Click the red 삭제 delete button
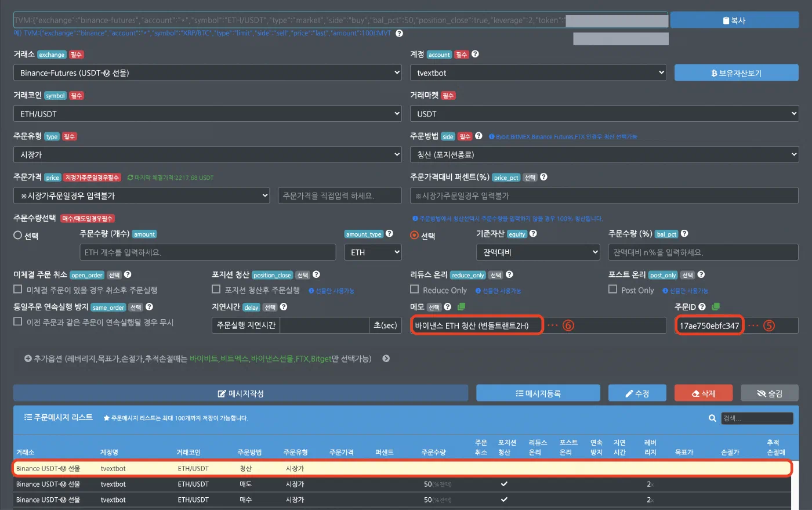The image size is (812, 510). pos(704,393)
